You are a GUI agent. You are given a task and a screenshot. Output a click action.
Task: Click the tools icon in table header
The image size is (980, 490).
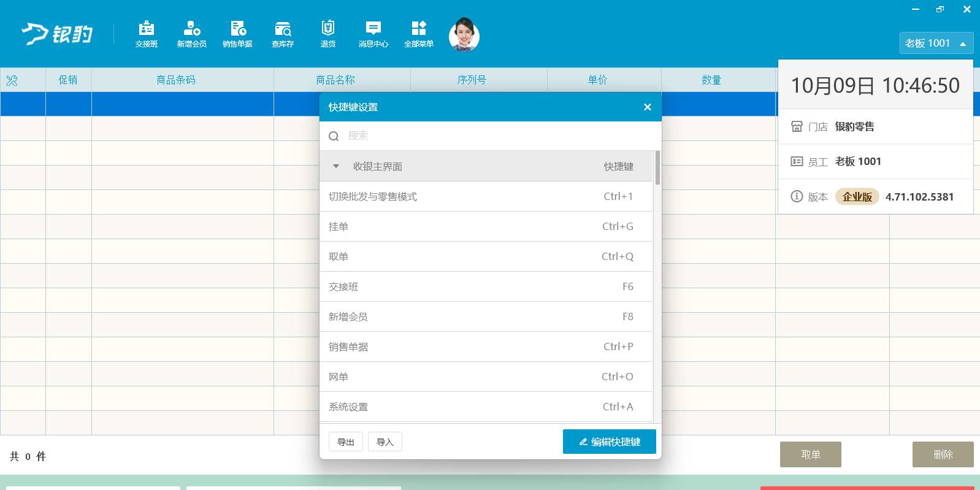pos(12,80)
